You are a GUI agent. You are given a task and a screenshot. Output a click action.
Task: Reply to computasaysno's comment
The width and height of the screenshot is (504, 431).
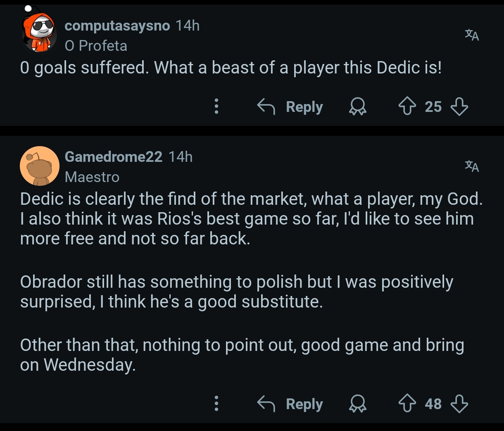coord(290,107)
